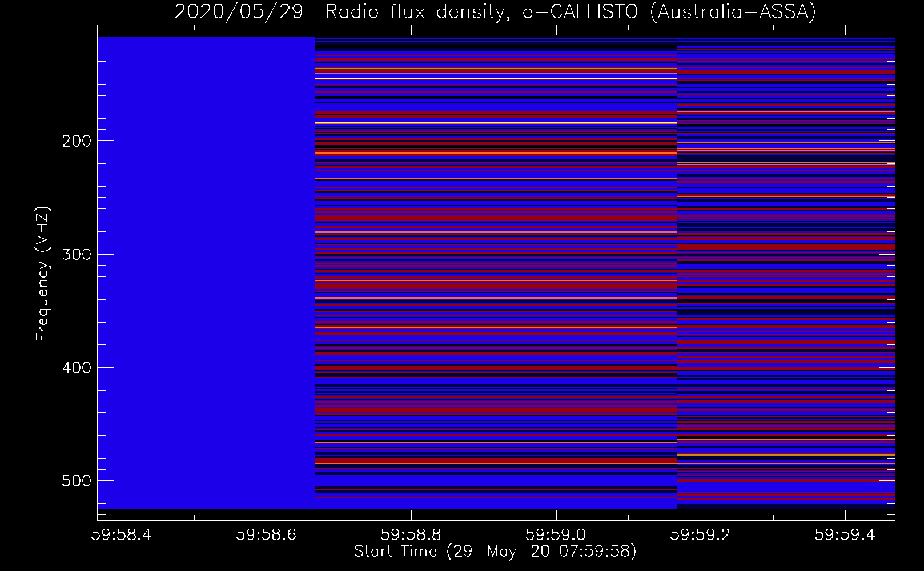
Task: Click the plot title 2020/05/29 Radio flux density
Action: (495, 11)
